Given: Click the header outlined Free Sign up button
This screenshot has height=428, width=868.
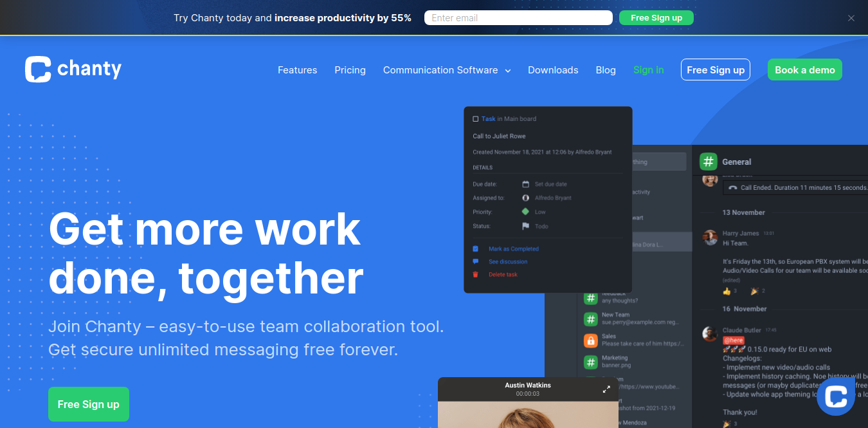Looking at the screenshot, I should 716,70.
